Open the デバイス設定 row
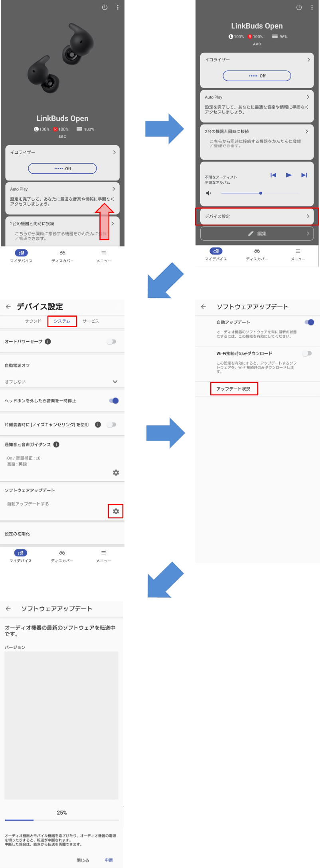The height and width of the screenshot is (868, 320). [x=257, y=216]
